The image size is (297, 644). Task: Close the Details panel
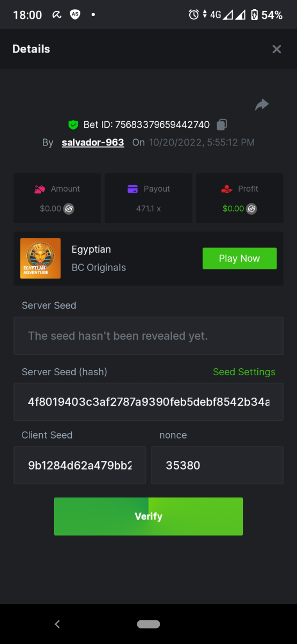(x=277, y=49)
